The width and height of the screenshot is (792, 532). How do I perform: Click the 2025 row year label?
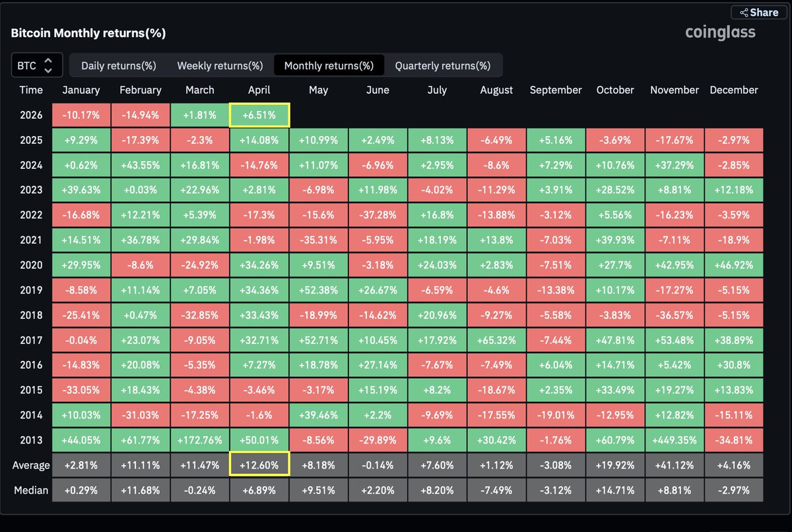pyautogui.click(x=31, y=140)
